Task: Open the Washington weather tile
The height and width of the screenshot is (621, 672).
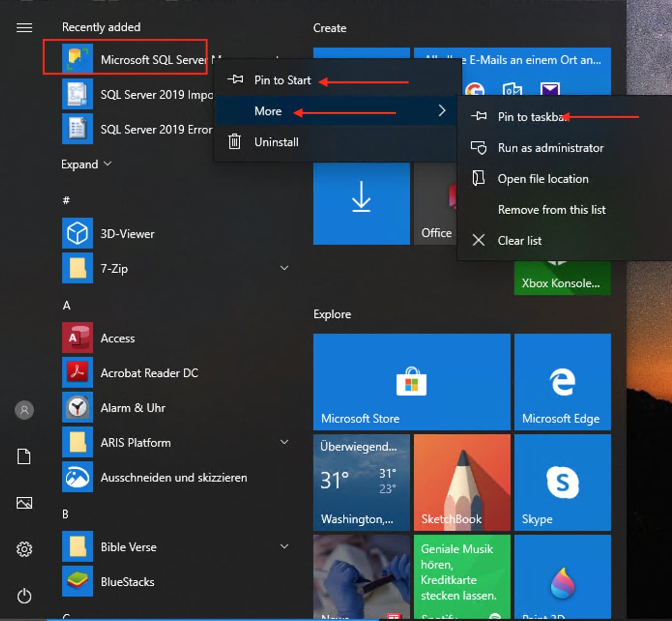Action: click(361, 482)
